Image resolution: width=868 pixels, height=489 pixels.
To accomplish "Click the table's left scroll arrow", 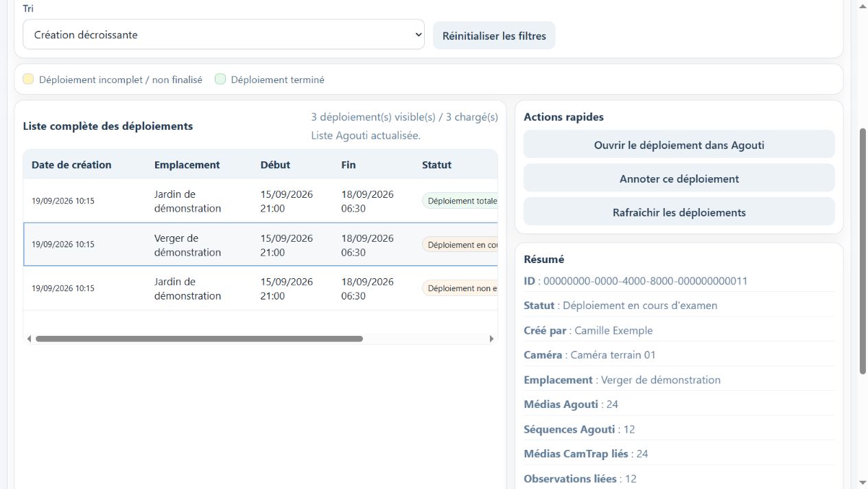I will 29,339.
